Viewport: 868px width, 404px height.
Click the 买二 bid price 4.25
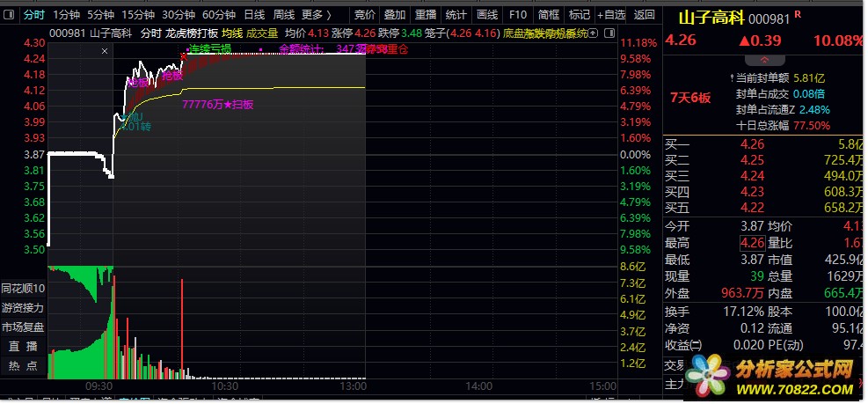click(x=752, y=160)
